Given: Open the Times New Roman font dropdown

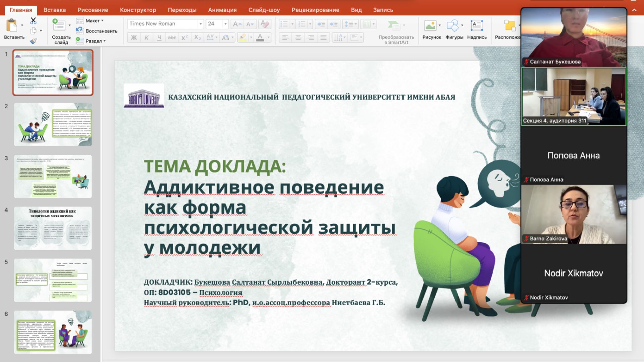Looking at the screenshot, I should point(200,24).
